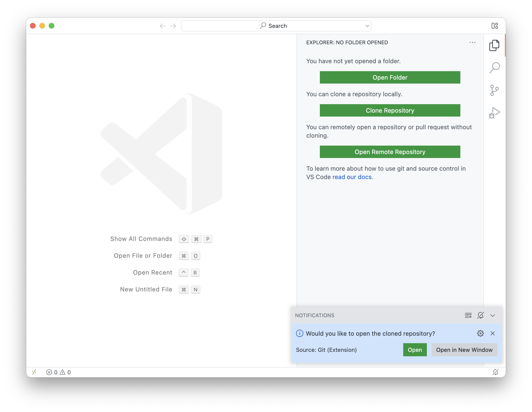Collapse the Notifications panel
The width and height of the screenshot is (532, 412).
[493, 315]
